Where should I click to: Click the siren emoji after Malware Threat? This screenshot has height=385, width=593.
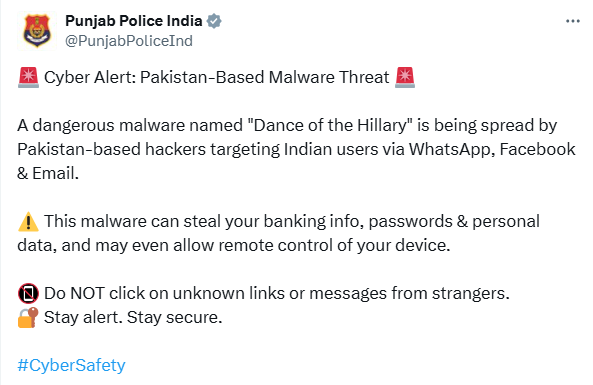click(x=405, y=78)
